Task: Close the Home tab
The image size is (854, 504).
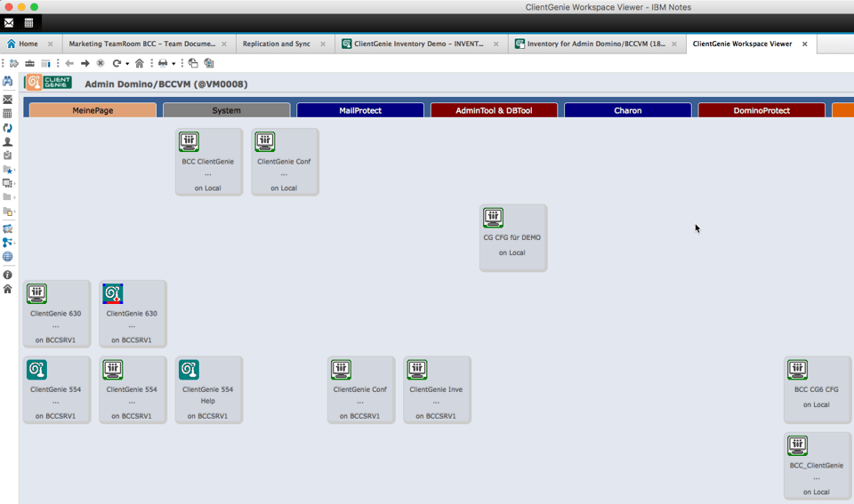Action: click(50, 44)
